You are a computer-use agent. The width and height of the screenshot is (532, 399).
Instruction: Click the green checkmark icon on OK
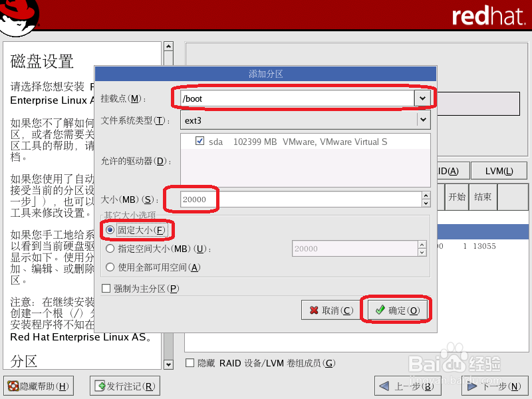[380, 310]
